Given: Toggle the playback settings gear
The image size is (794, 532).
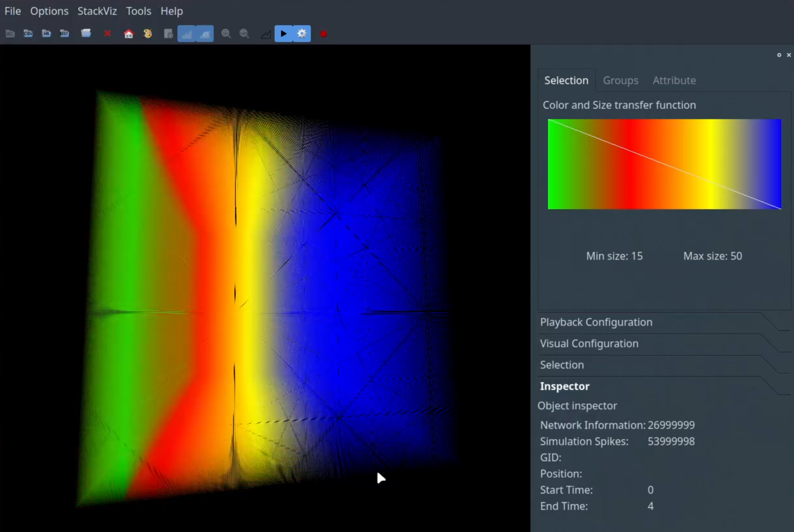Looking at the screenshot, I should (x=302, y=33).
